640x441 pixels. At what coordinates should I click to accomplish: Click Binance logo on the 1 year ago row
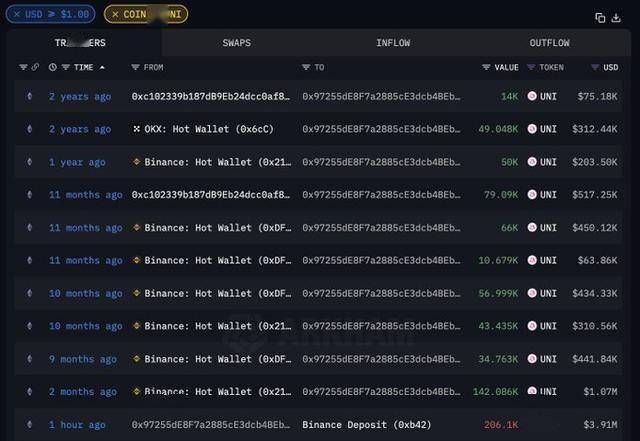[x=136, y=162]
